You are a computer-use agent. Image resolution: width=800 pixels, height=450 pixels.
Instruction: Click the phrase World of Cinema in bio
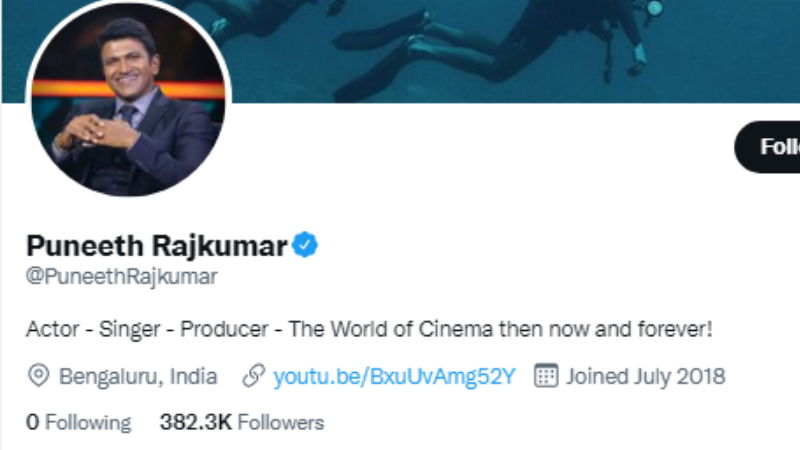(x=412, y=329)
